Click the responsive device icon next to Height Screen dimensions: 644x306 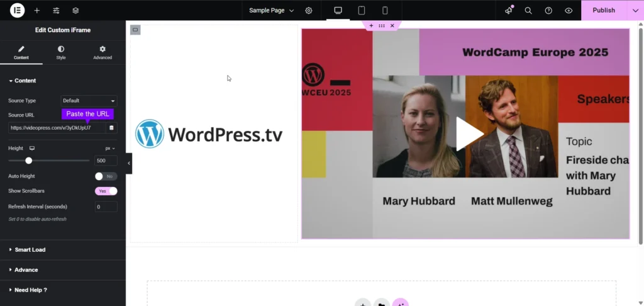[x=32, y=148]
